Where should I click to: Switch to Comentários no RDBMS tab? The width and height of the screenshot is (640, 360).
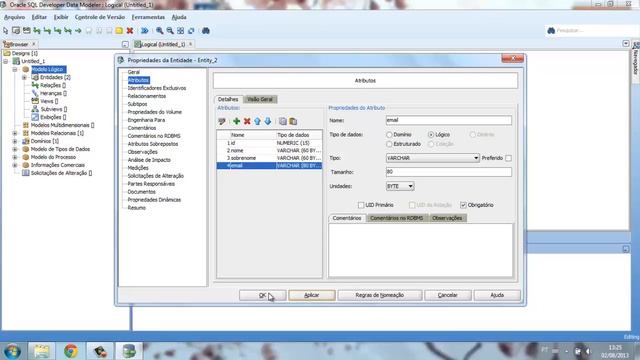(396, 218)
